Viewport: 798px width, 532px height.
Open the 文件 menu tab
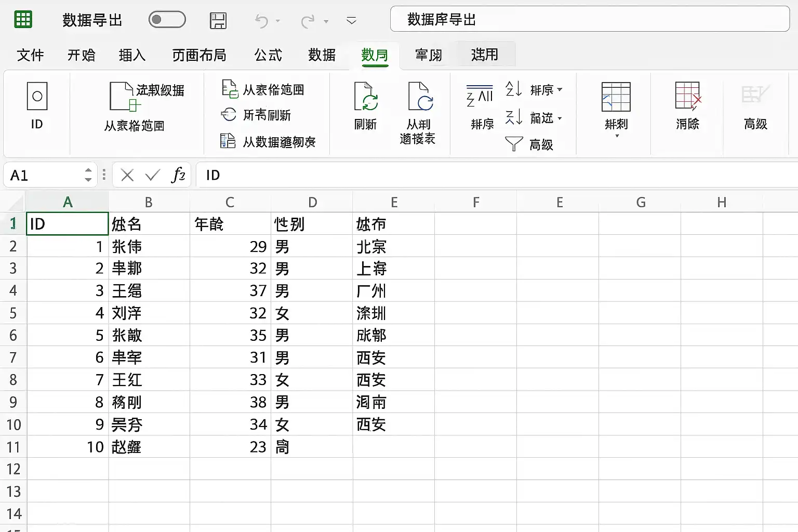(x=30, y=55)
